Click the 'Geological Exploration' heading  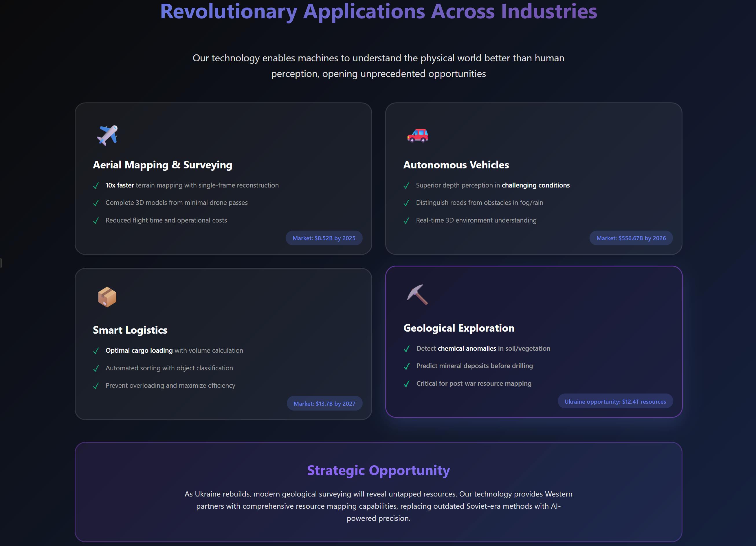click(x=459, y=328)
